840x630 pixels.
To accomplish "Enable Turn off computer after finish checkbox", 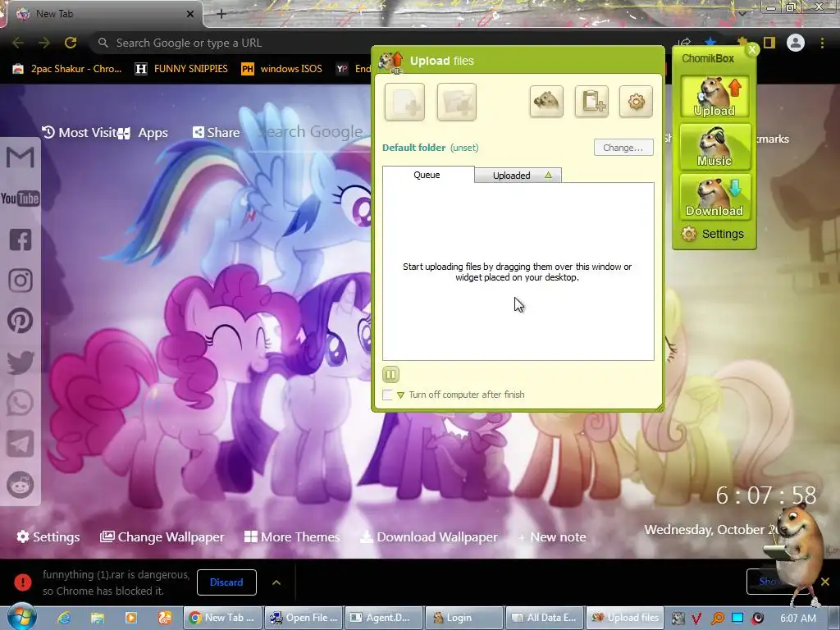I will pyautogui.click(x=387, y=395).
